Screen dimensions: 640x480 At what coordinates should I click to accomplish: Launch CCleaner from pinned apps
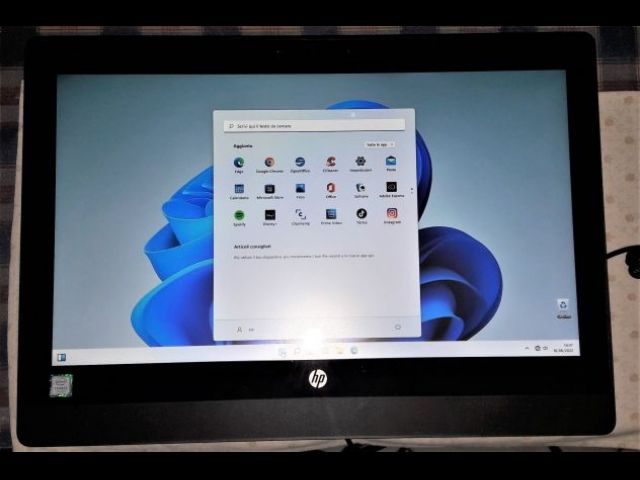tap(331, 164)
